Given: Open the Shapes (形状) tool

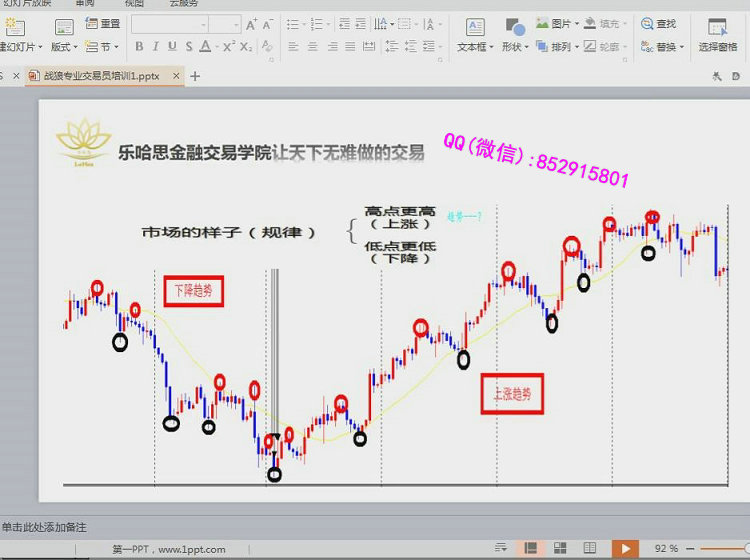Looking at the screenshot, I should click(513, 33).
